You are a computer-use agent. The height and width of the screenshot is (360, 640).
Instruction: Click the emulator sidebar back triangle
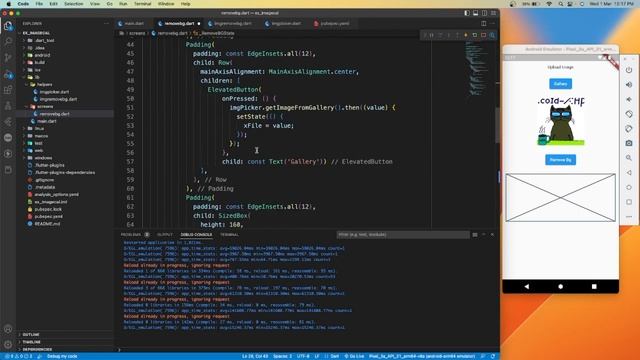click(x=629, y=173)
